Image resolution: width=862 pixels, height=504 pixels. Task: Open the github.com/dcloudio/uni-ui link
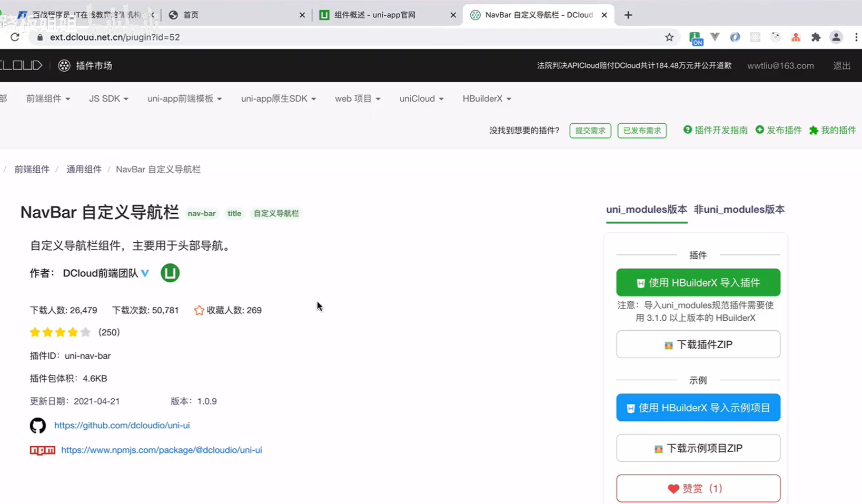122,426
